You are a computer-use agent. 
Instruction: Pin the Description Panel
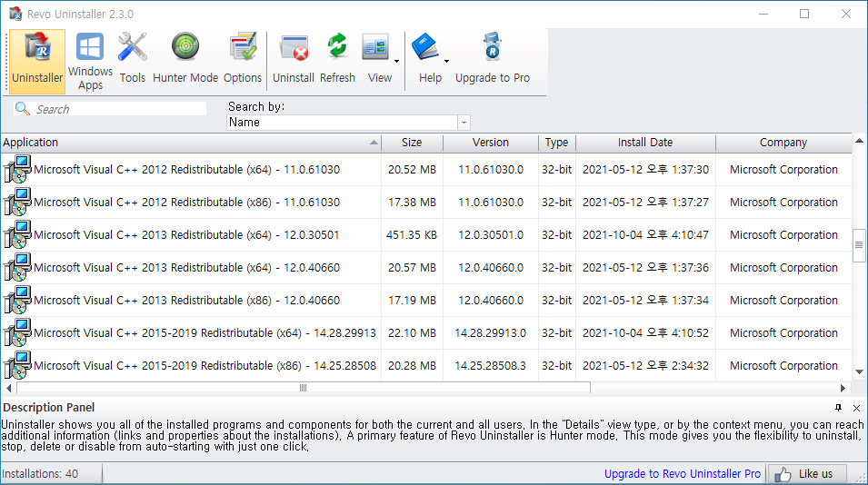(838, 408)
